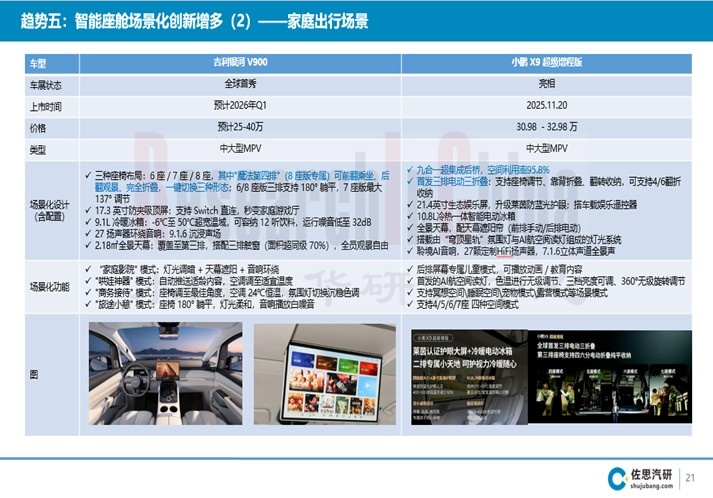Click 中大型MPV under 小鹏 X9
Screen dimensions: 713x498
547,149
